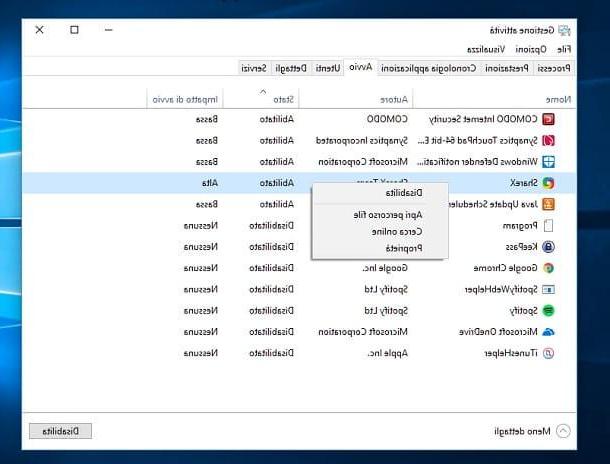This screenshot has width=610, height=464.
Task: Select the ShareX entry name
Action: 524,183
